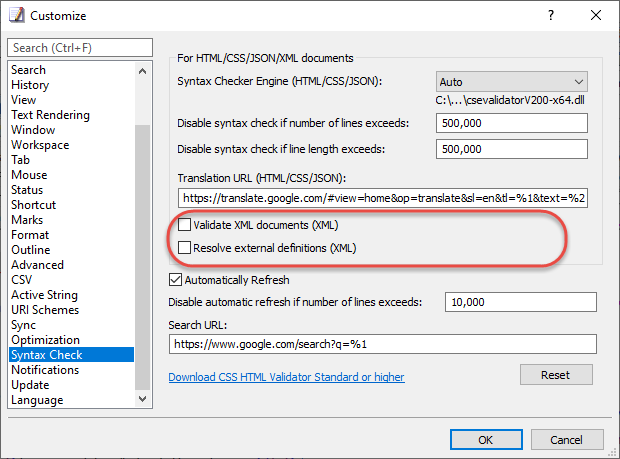Uncheck Automatically Refresh option
Image resolution: width=620 pixels, height=459 pixels.
coord(176,280)
